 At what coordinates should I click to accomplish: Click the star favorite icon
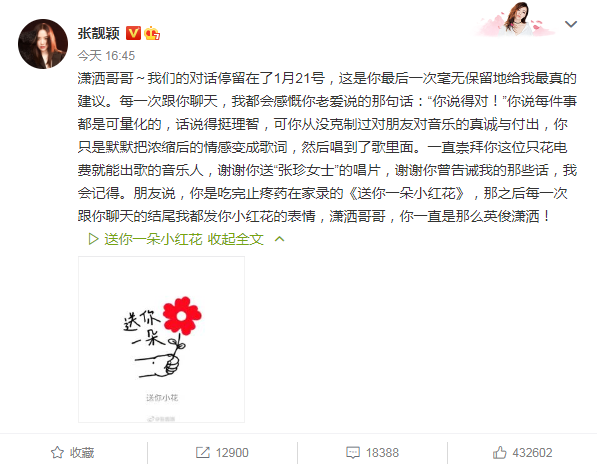57,453
